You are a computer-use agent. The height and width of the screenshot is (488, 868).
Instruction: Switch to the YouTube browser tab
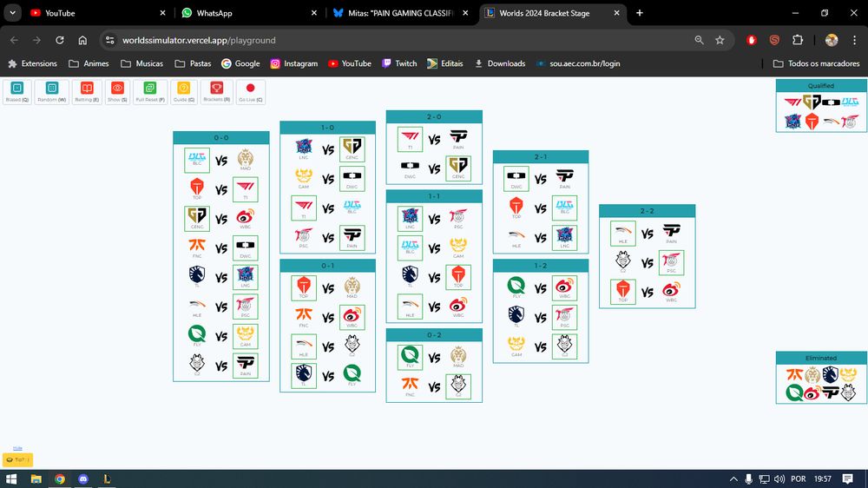[97, 13]
